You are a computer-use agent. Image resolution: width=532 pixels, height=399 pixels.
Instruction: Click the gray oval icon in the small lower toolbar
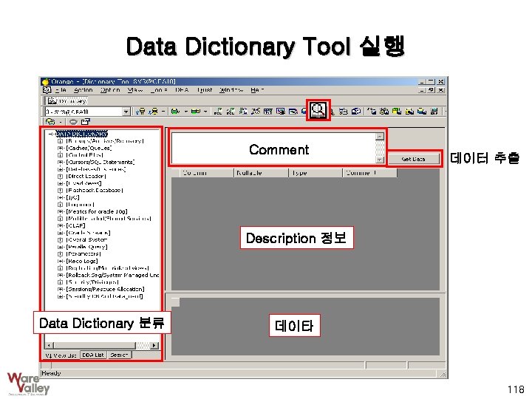point(73,121)
